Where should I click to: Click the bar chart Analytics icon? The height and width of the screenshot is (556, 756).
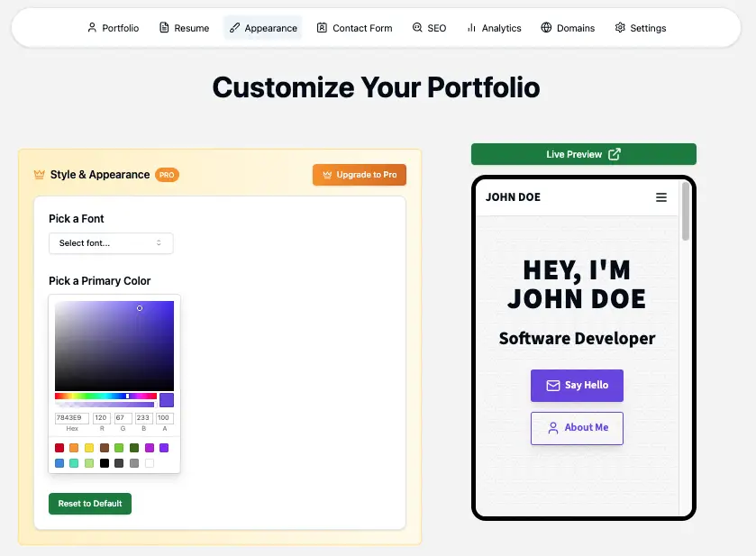[471, 28]
